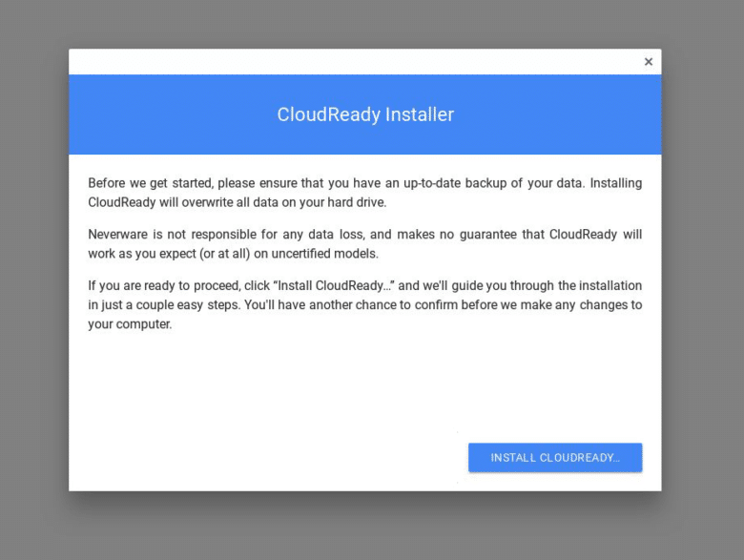This screenshot has width=744, height=560.
Task: Close the installer dialog with X
Action: [649, 62]
